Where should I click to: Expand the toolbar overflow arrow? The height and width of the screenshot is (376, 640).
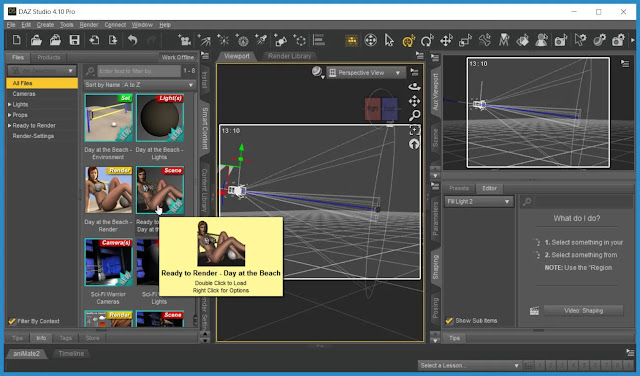coord(633,40)
